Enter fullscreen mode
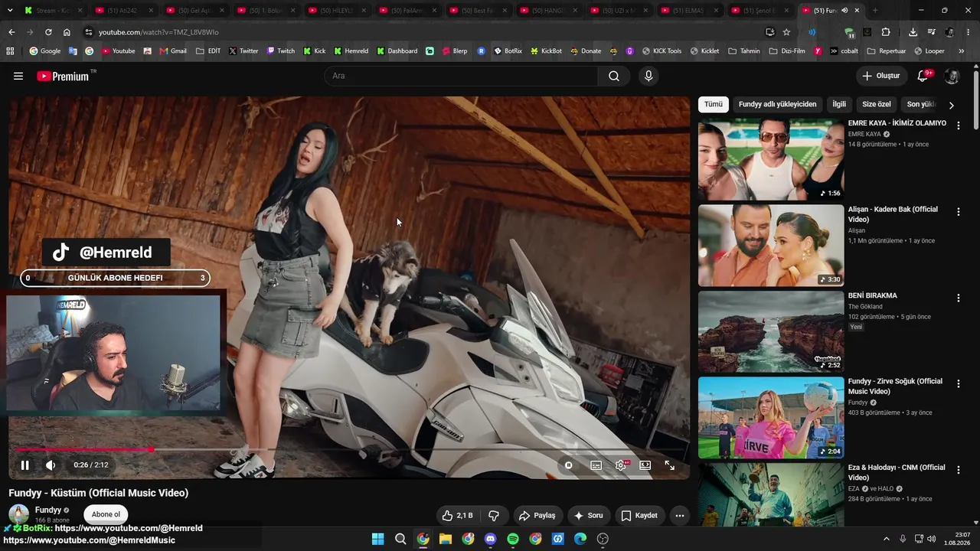The image size is (980, 551). point(669,465)
